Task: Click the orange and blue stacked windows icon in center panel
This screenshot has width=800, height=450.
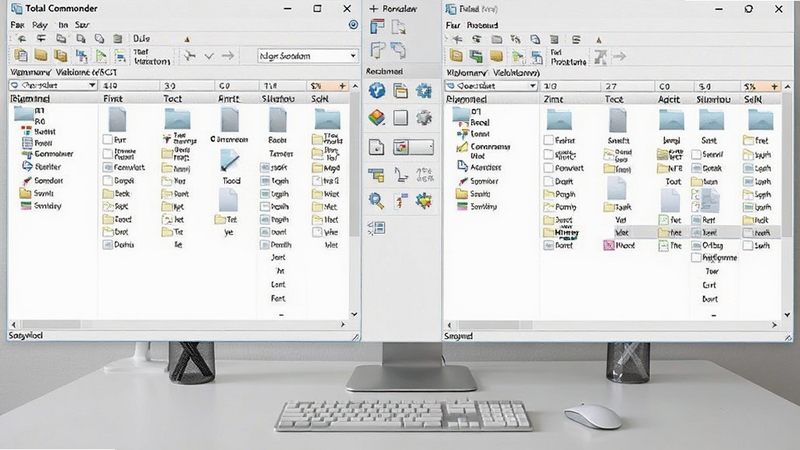Action: point(377,175)
